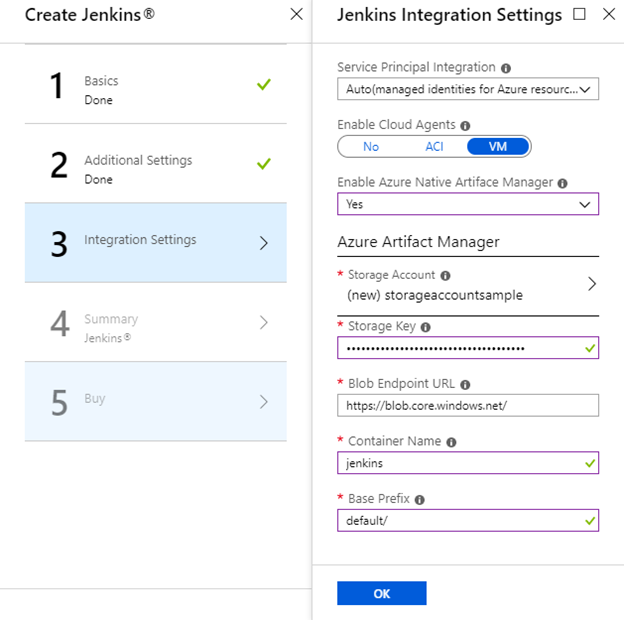
Task: Maximize the Jenkins Integration Settings blade
Action: pos(580,15)
